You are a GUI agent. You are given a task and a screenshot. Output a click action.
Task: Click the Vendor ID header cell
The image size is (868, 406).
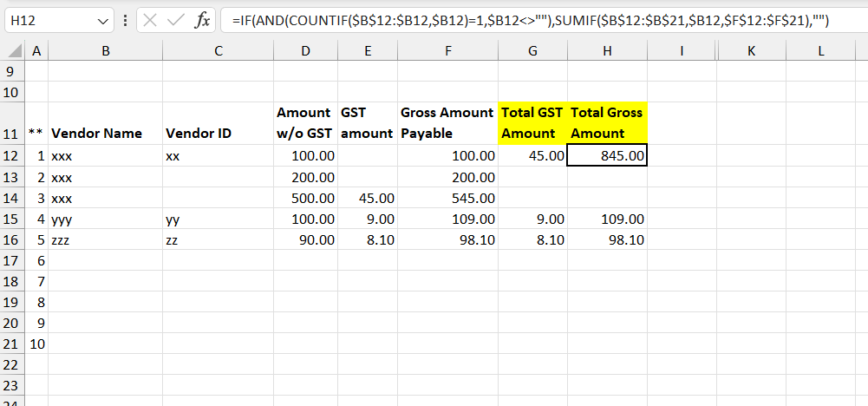[x=219, y=123]
